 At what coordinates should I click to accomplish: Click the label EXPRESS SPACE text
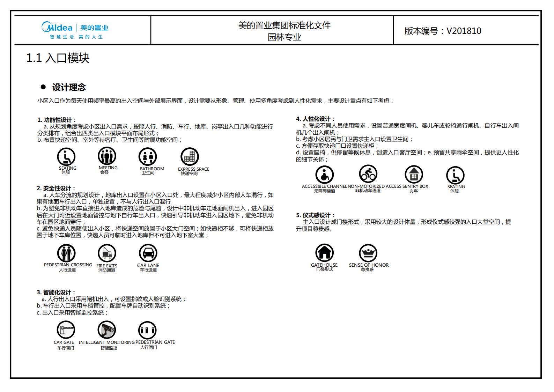coord(193,169)
